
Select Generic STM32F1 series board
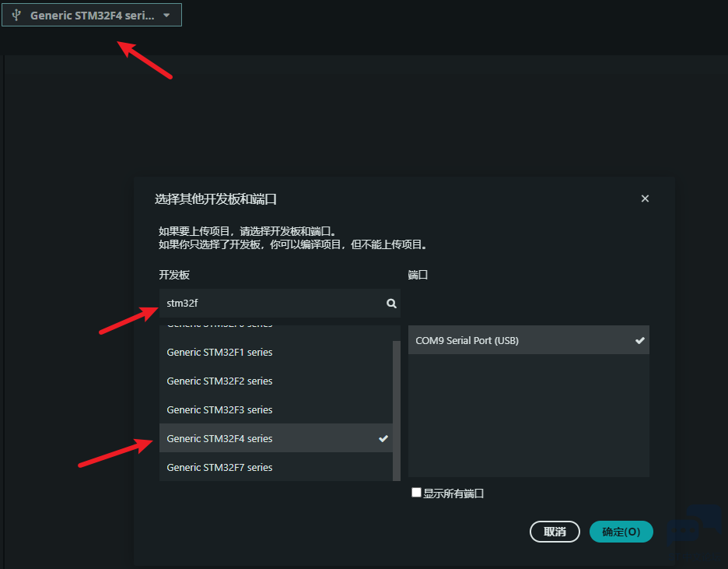[x=276, y=352]
